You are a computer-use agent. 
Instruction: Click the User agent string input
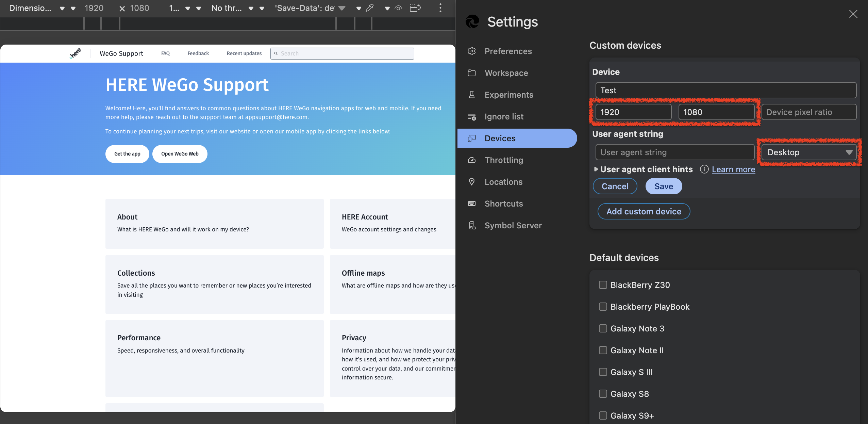click(x=675, y=152)
